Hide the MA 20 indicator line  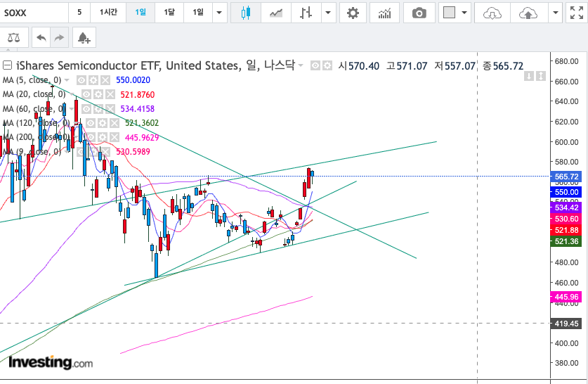pos(86,94)
